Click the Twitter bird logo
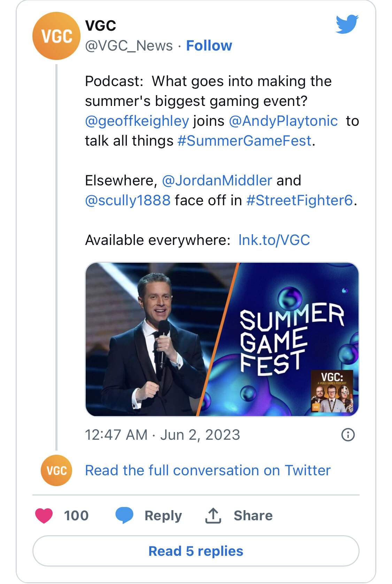The image size is (392, 584). (347, 24)
